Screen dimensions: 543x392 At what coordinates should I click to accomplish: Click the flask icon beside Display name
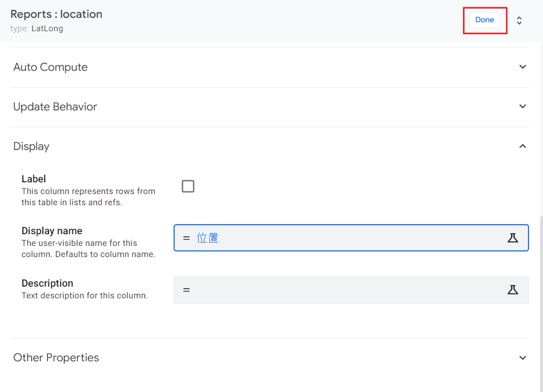click(x=513, y=237)
